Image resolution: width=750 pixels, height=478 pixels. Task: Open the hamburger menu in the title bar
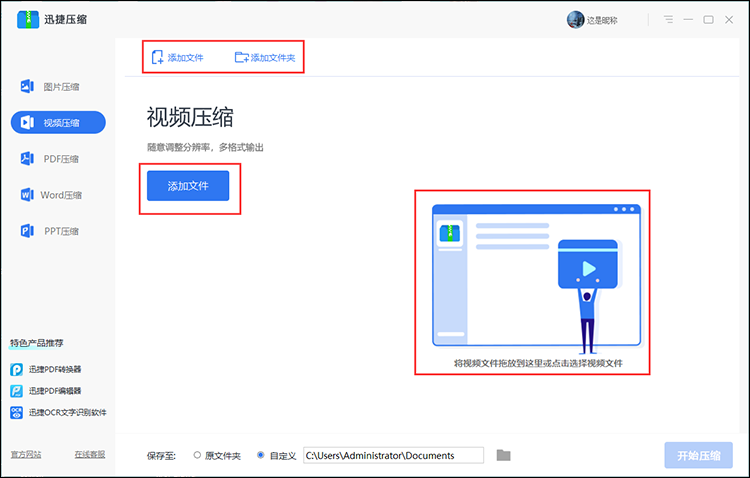point(668,20)
